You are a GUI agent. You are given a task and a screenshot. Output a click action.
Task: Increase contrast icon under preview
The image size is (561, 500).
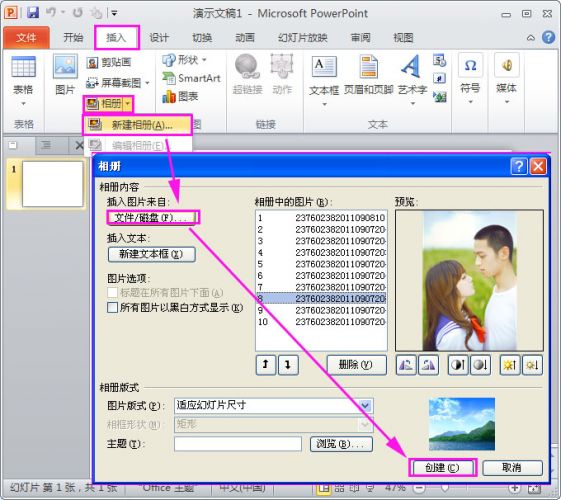pos(458,365)
